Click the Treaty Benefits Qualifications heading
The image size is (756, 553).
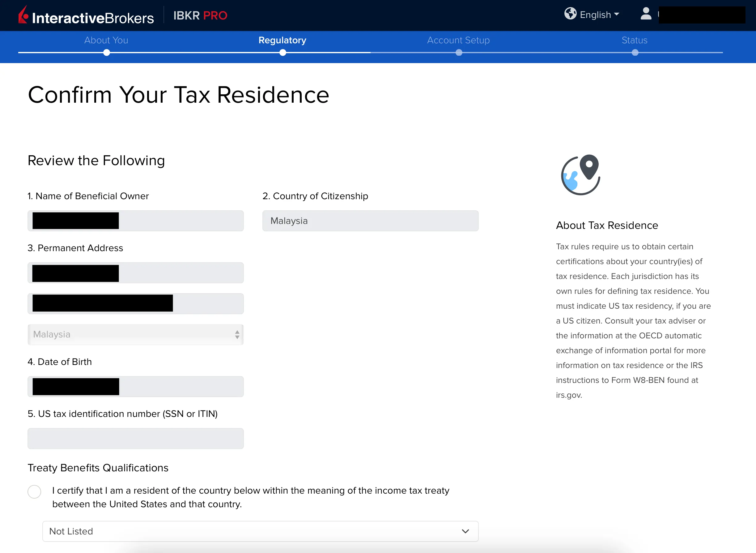(x=98, y=468)
